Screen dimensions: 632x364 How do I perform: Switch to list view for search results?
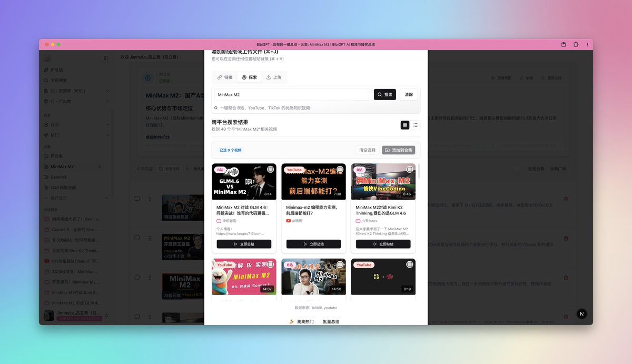click(x=416, y=125)
